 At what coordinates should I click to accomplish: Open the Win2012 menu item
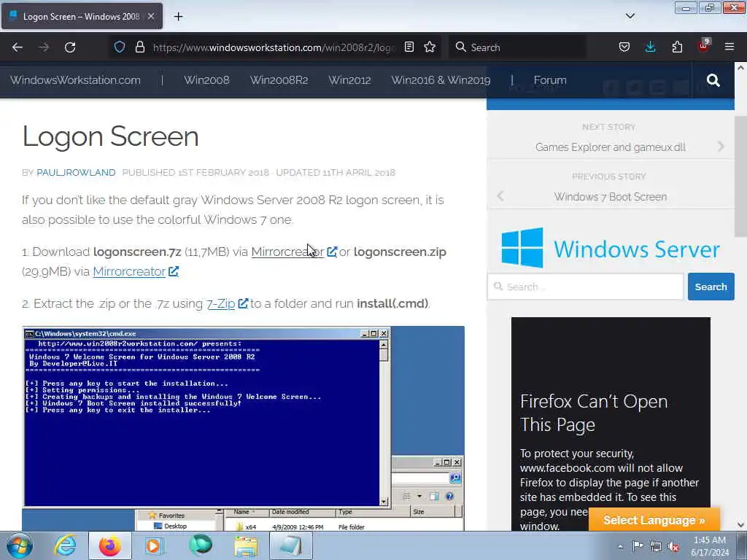(x=349, y=80)
